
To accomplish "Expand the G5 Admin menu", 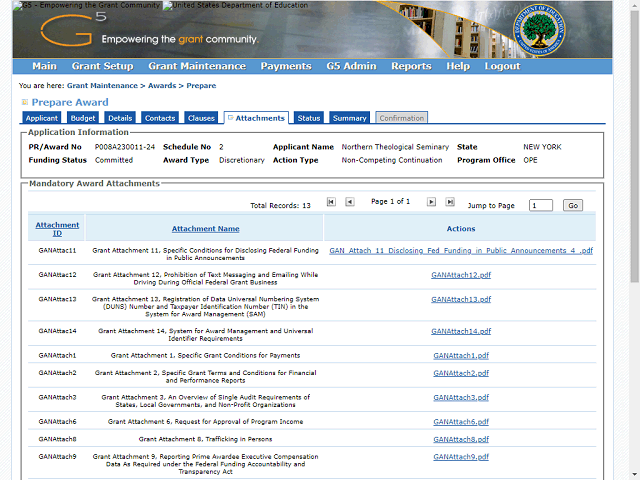I will [x=351, y=66].
